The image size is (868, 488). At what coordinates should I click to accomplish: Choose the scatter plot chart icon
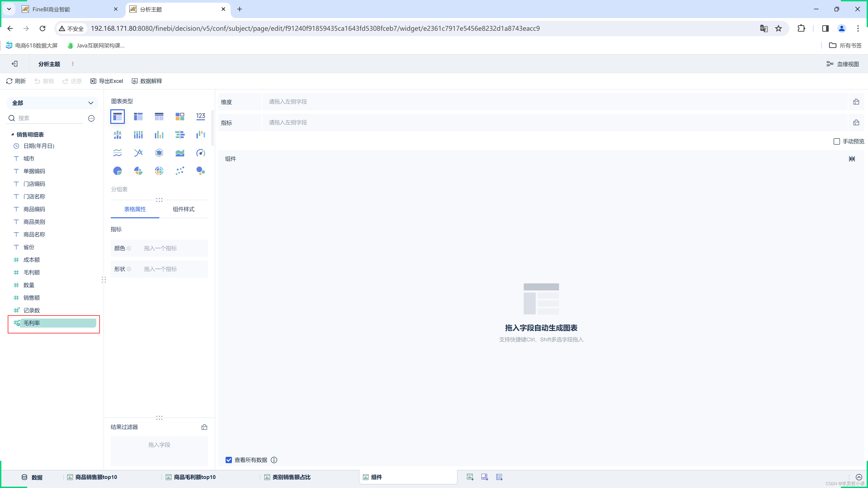pos(180,171)
